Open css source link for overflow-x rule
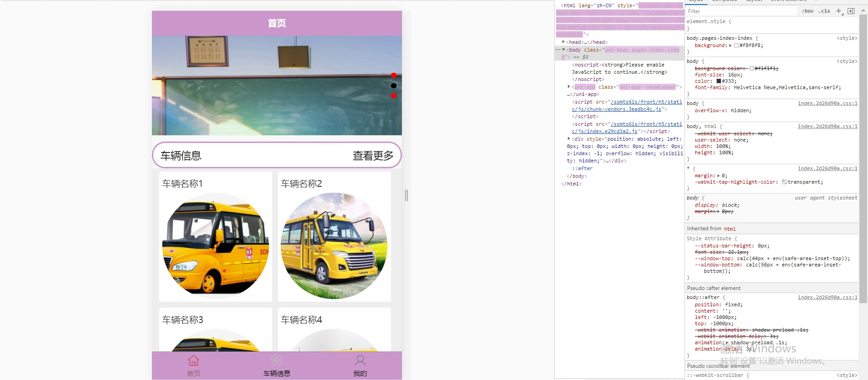Viewport: 868px width, 380px height. (828, 103)
